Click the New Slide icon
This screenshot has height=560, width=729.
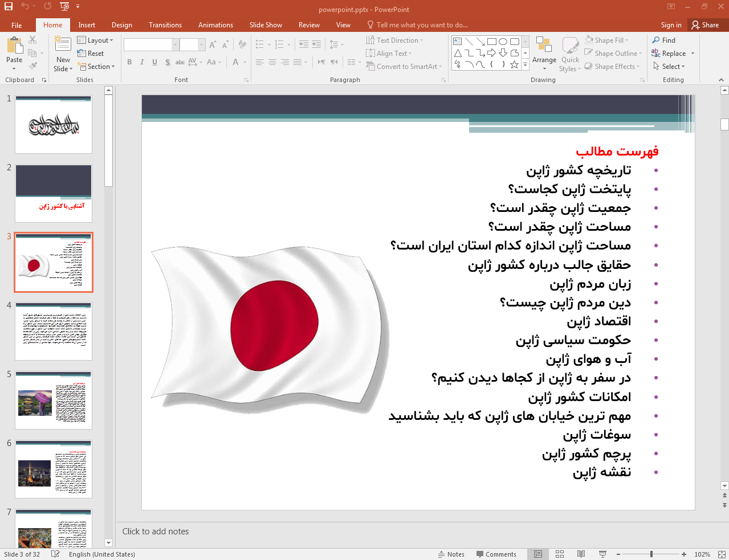(x=63, y=44)
